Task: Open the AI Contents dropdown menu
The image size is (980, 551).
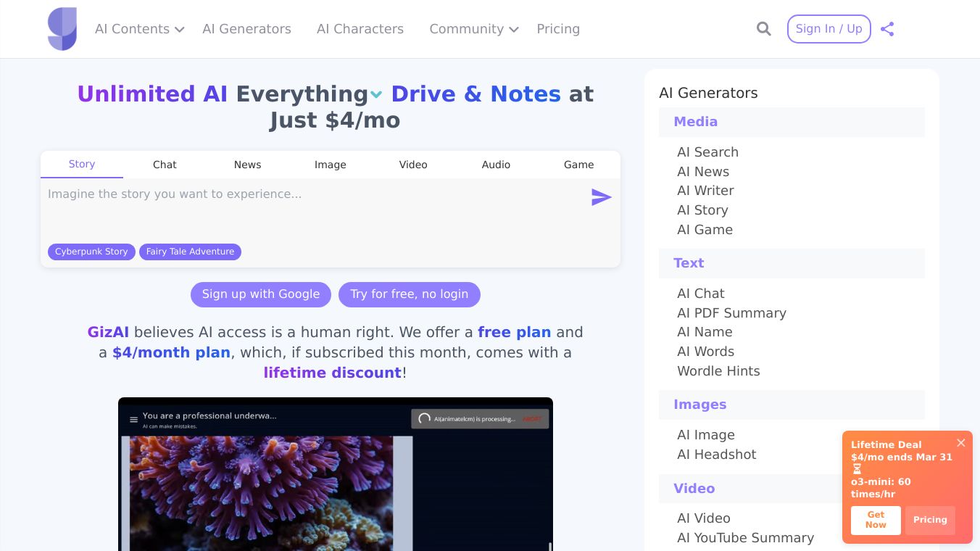Action: [140, 29]
